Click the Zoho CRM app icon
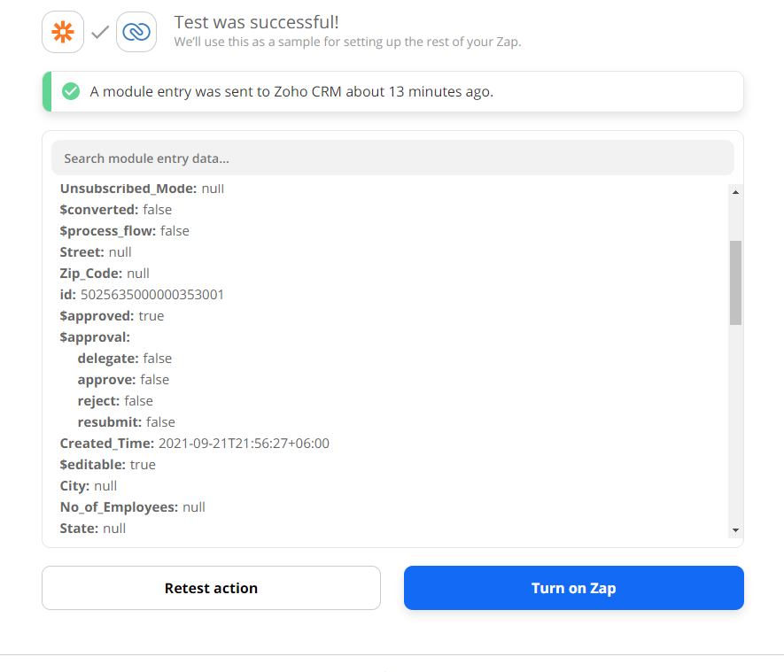The image size is (784, 672). point(136,32)
